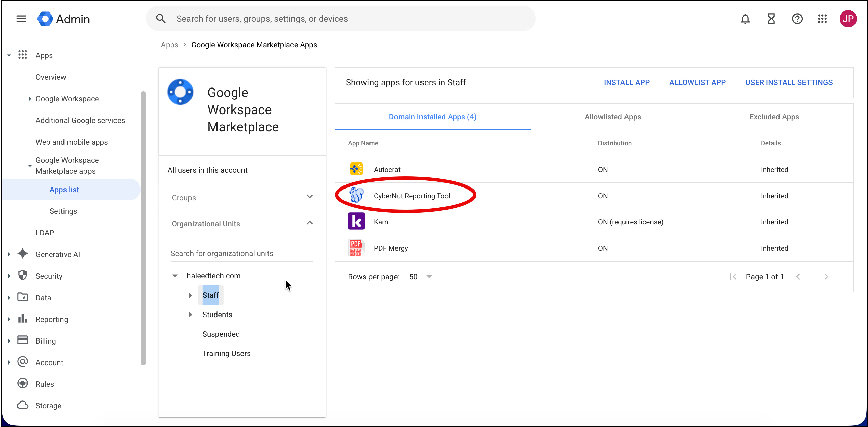
Task: Click the Rules steering wheel icon
Action: point(23,383)
